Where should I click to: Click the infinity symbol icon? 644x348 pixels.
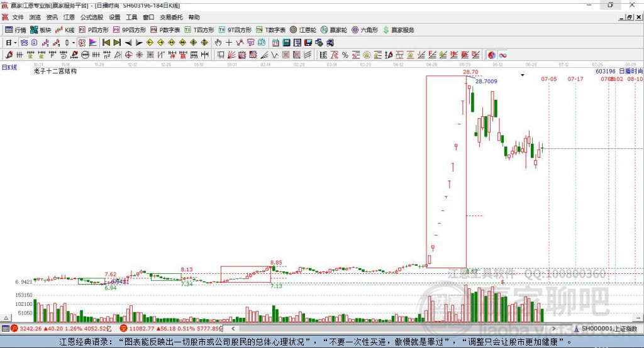(502, 55)
